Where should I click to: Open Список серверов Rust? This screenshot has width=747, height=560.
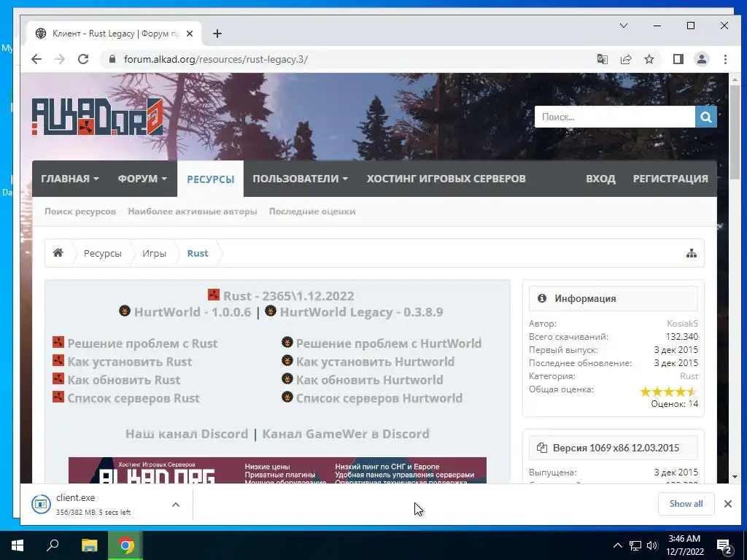[x=133, y=398]
